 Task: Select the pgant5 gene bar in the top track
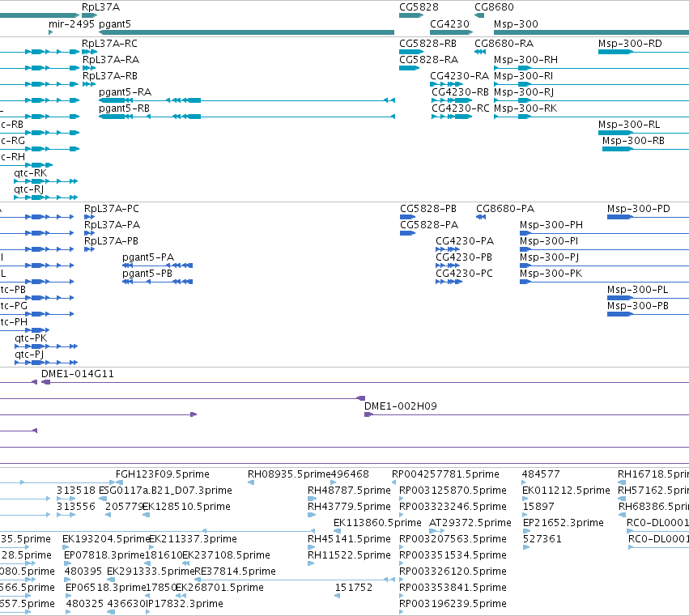246,32
